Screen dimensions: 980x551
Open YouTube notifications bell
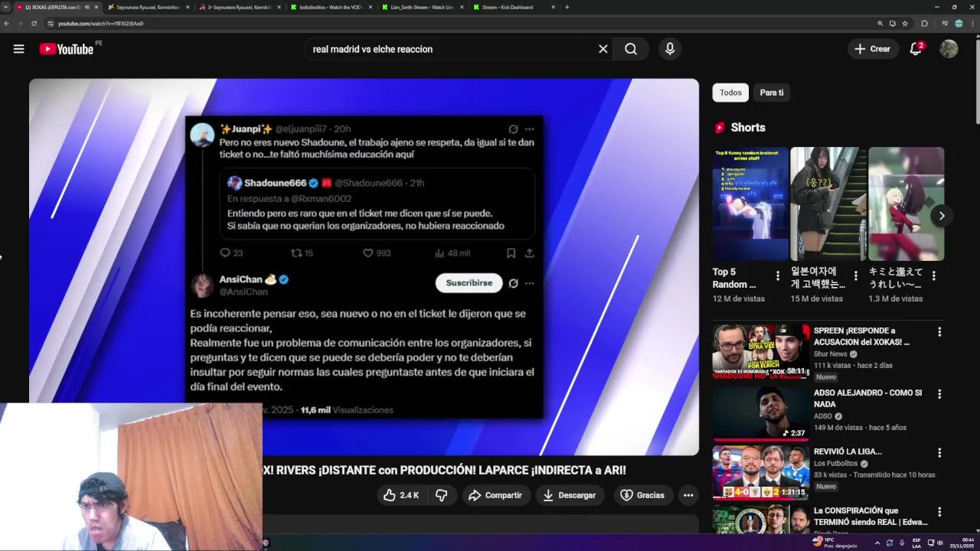[916, 49]
